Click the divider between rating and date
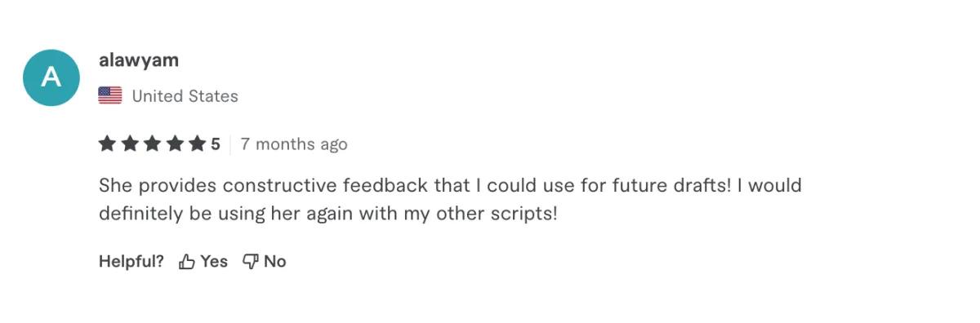This screenshot has width=980, height=323. [230, 144]
